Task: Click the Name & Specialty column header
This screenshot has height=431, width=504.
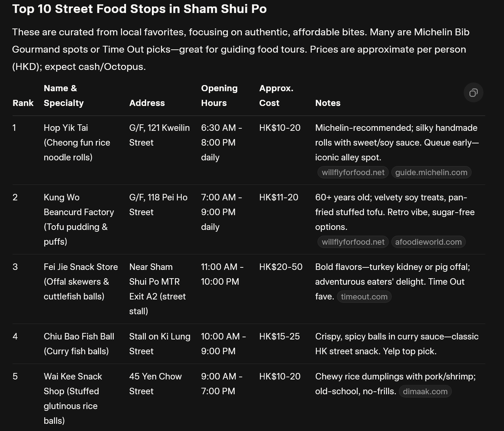Action: 64,95
